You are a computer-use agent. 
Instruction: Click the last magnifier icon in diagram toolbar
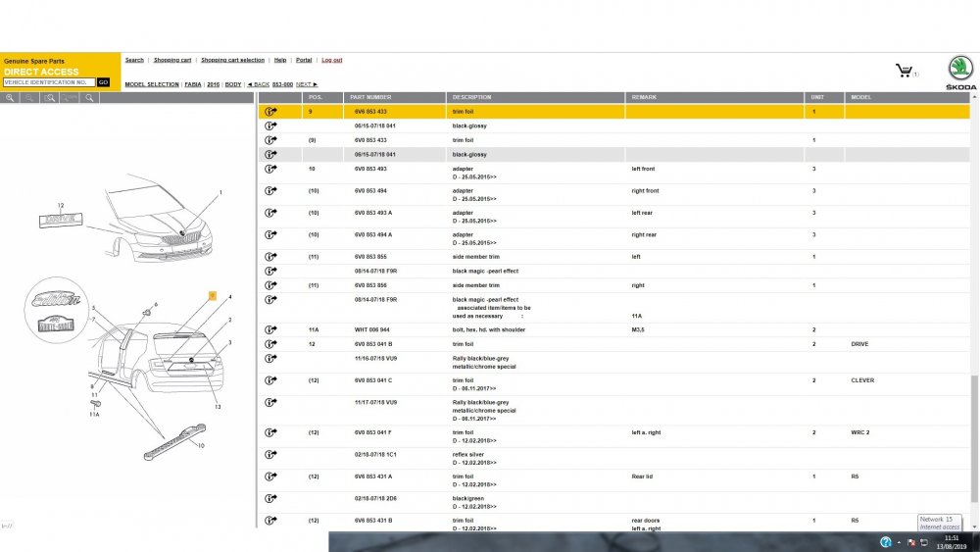tap(89, 97)
